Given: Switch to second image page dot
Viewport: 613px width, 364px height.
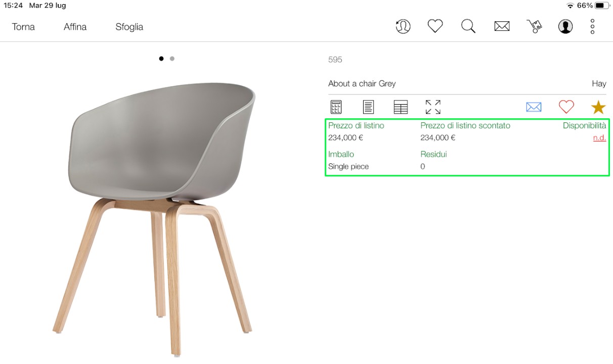Looking at the screenshot, I should click(172, 59).
